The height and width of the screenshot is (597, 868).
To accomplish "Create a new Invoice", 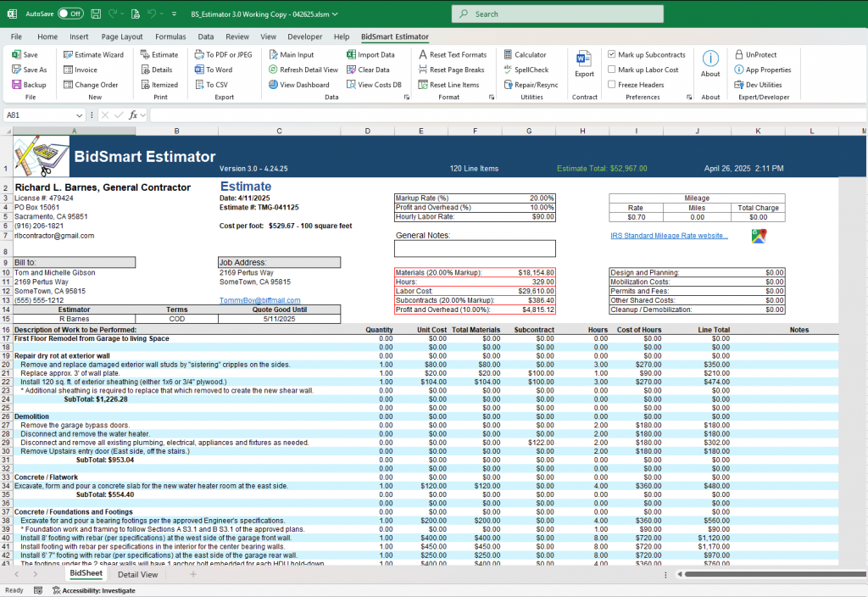I will pyautogui.click(x=81, y=70).
